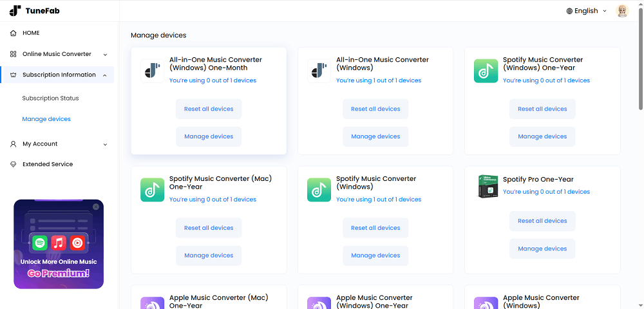The width and height of the screenshot is (644, 309).
Task: Reset all devices for Spotify Music Converter (Windows)
Action: click(375, 228)
